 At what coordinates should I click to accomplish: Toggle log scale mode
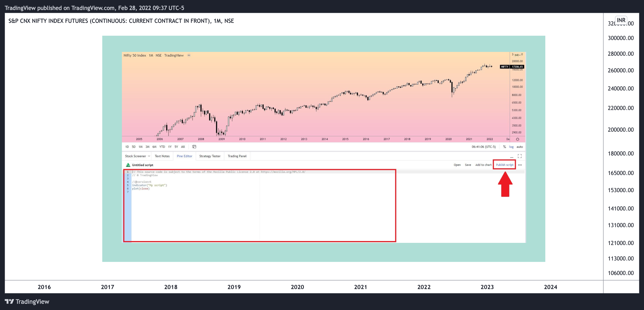coord(512,147)
